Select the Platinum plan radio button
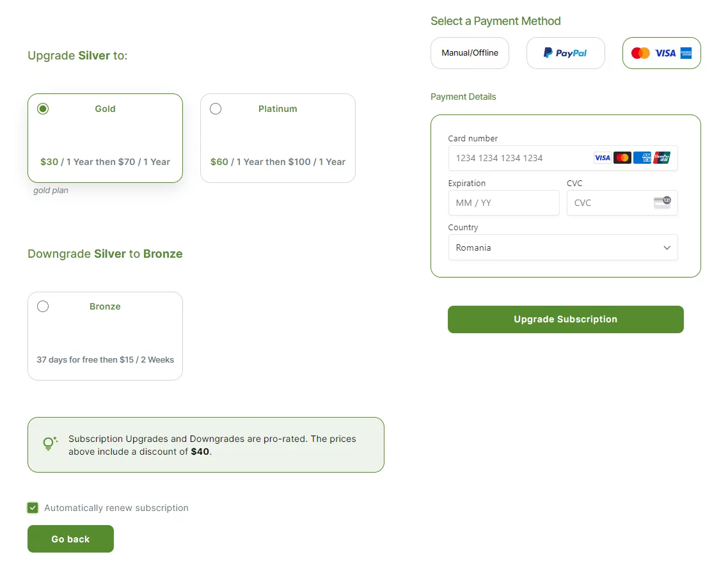 tap(216, 109)
